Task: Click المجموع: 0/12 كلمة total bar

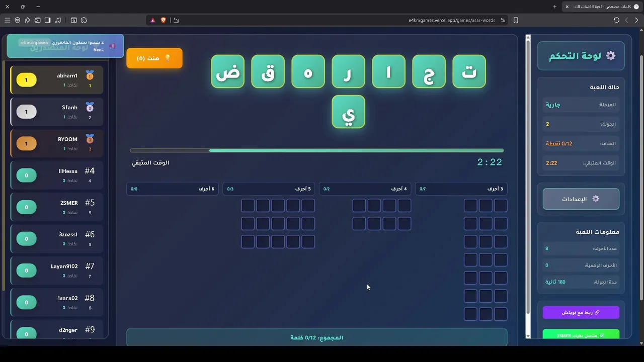Action: (317, 337)
